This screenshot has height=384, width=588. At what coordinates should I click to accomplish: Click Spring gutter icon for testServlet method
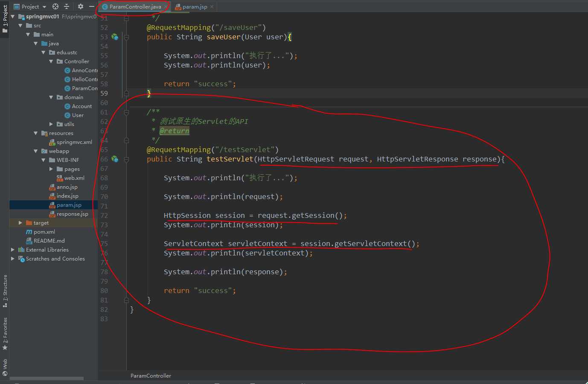coord(115,159)
